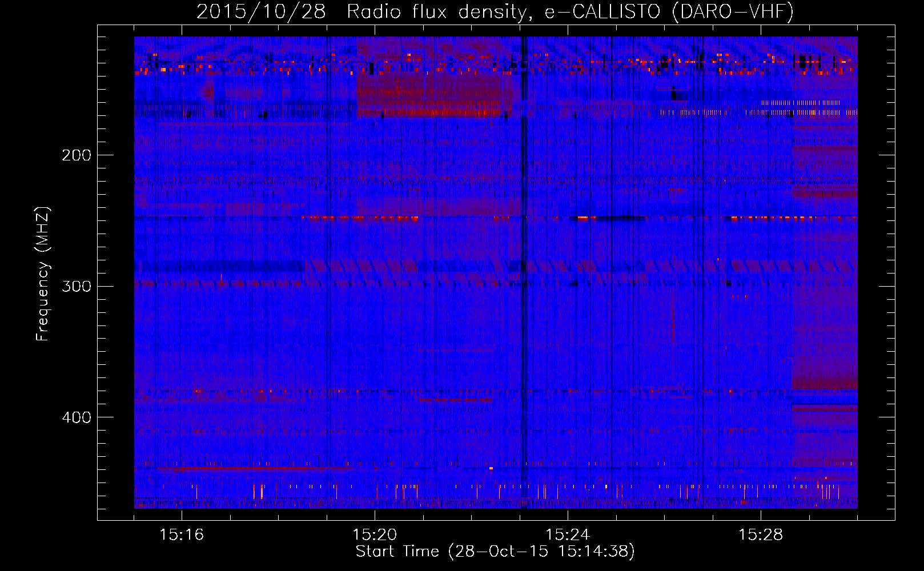Click the spectrogram plot area
924x571 pixels.
pos(496,272)
